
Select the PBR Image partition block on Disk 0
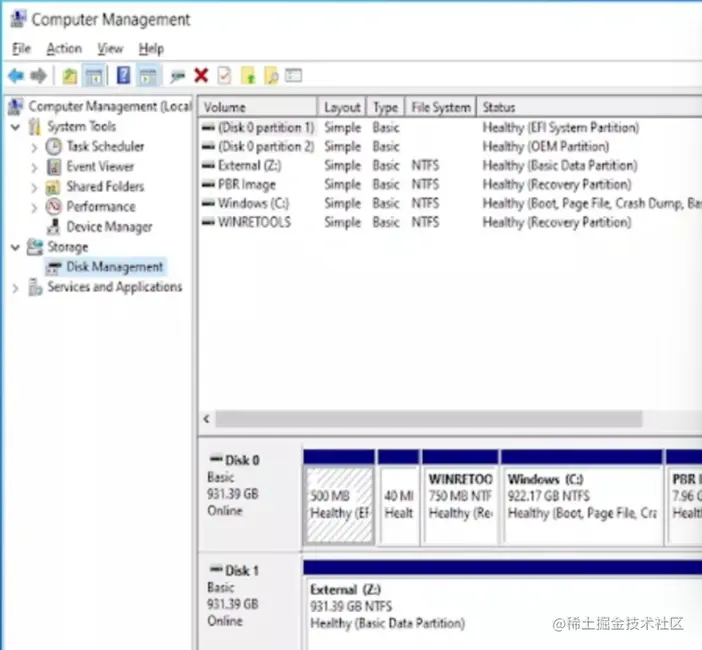point(684,497)
